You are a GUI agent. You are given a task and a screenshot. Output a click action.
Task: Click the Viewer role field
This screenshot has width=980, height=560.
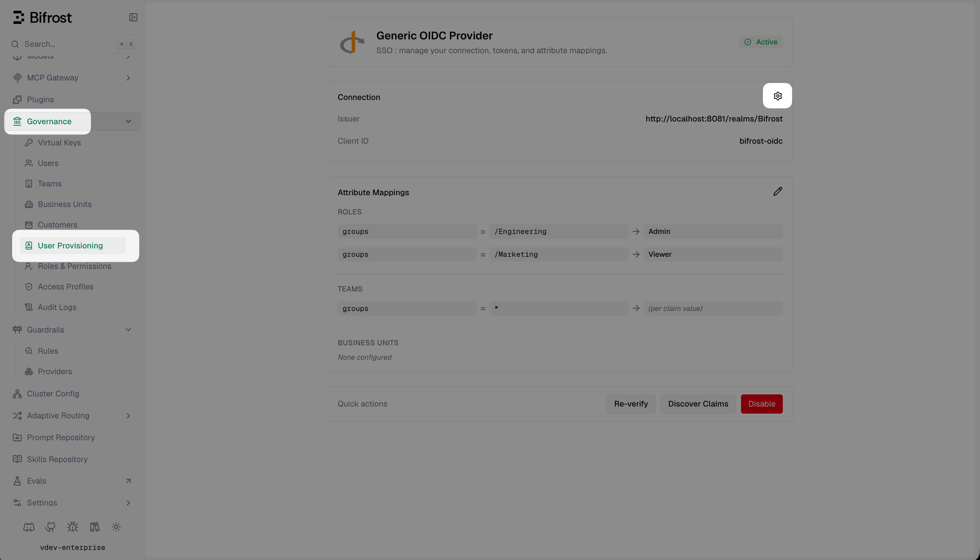[713, 255]
